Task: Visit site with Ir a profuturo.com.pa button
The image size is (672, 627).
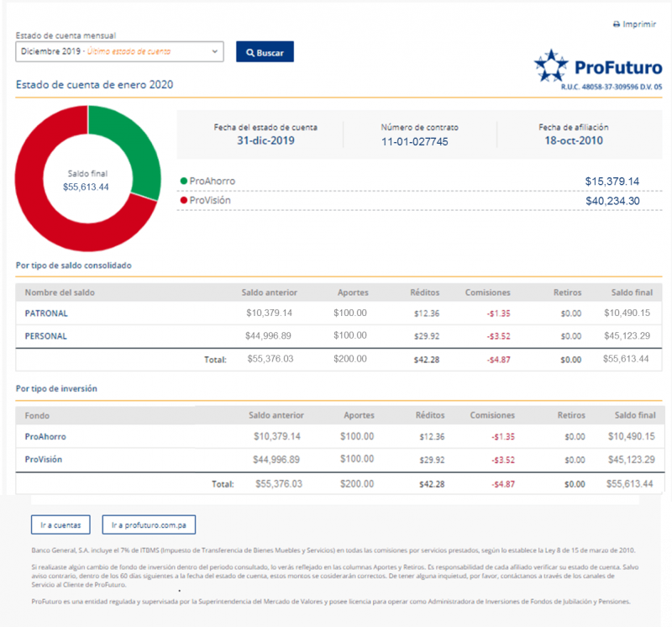Action: tap(149, 525)
